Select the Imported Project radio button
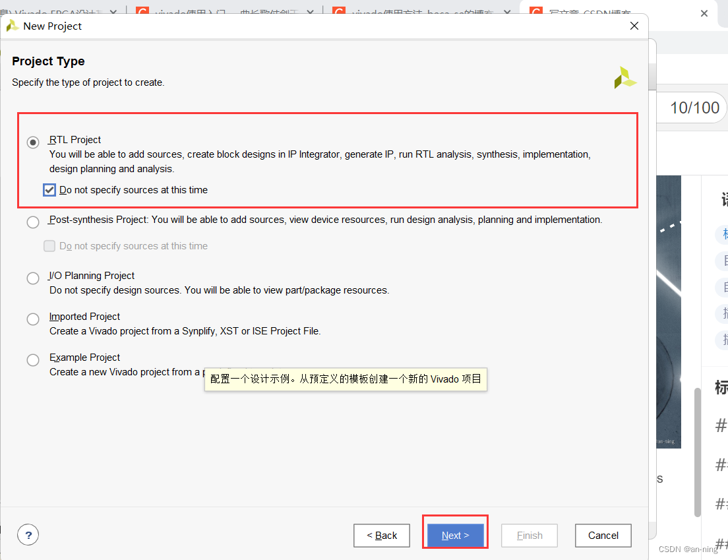The image size is (728, 560). tap(33, 319)
